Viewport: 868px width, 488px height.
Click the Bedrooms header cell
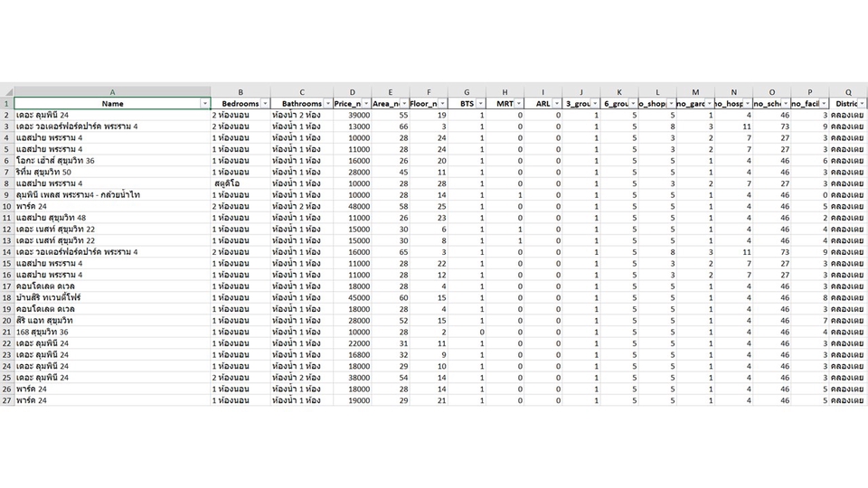point(241,103)
